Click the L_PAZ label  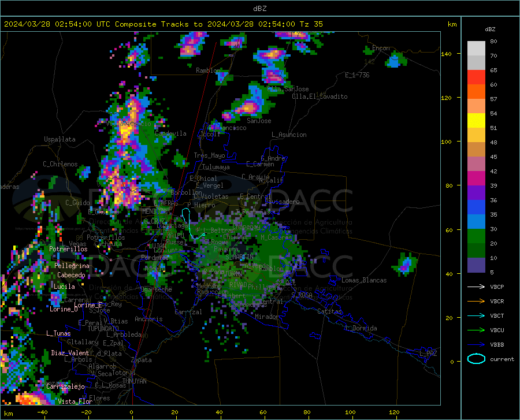click(x=428, y=354)
